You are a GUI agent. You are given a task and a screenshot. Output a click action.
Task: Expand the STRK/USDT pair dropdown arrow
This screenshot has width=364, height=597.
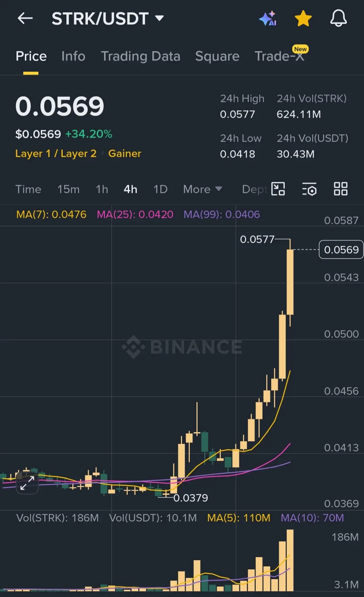click(159, 18)
